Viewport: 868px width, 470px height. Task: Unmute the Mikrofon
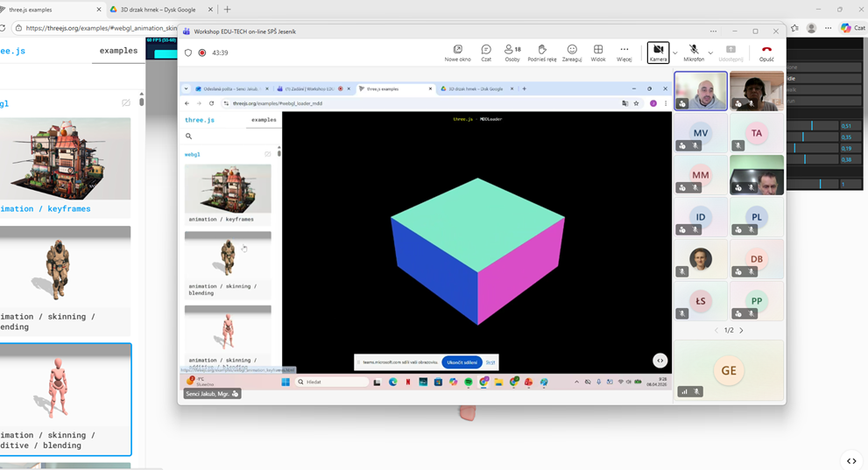click(x=694, y=53)
